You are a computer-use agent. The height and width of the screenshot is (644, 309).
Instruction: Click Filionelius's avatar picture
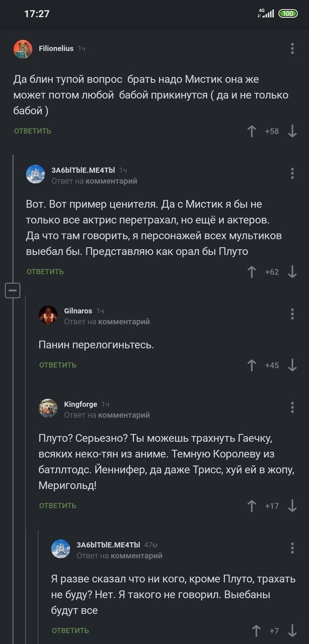coord(23,49)
